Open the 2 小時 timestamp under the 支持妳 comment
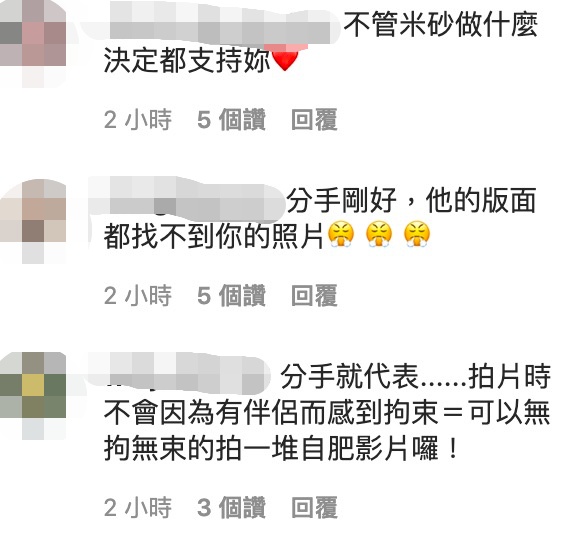 point(138,120)
